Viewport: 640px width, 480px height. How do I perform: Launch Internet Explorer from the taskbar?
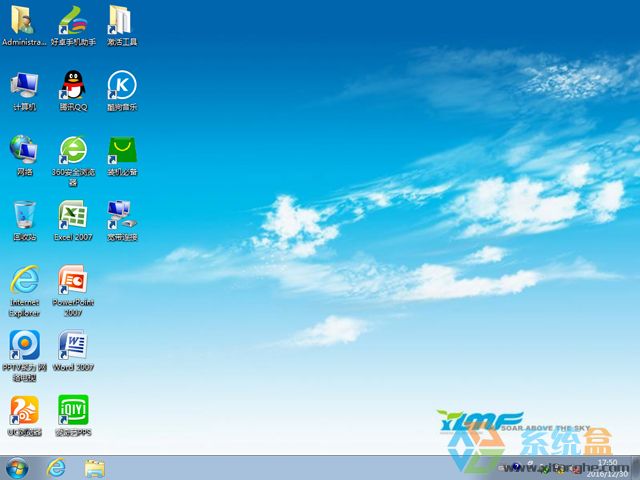click(56, 468)
